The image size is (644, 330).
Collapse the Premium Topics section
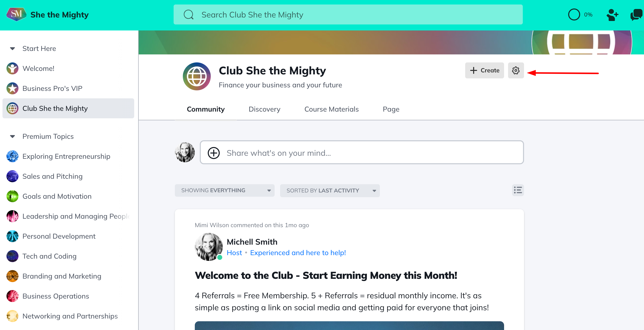point(12,136)
